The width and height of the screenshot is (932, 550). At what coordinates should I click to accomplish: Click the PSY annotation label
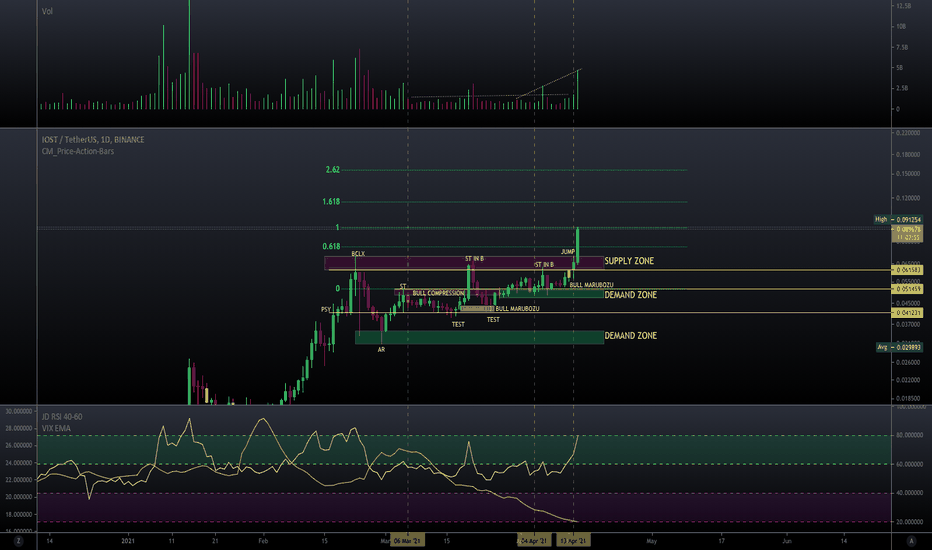coord(326,310)
